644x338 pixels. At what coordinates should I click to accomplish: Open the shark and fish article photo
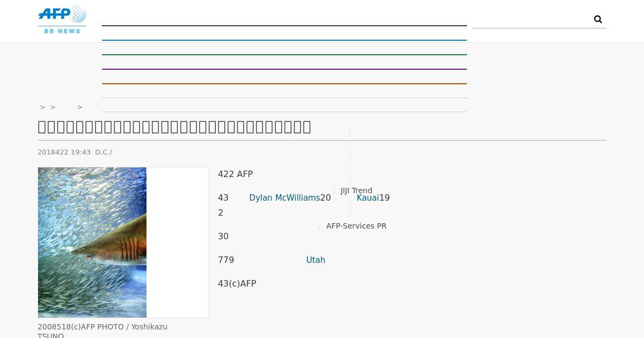tap(92, 242)
